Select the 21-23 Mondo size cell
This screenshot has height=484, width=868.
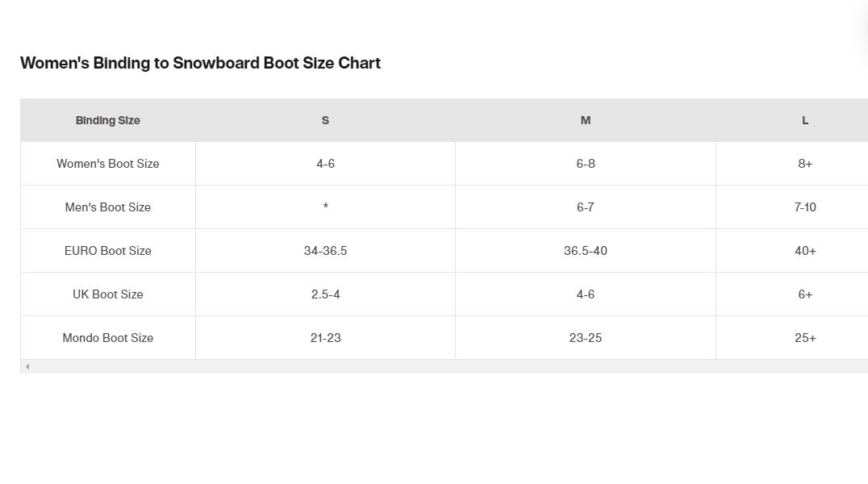tap(325, 338)
